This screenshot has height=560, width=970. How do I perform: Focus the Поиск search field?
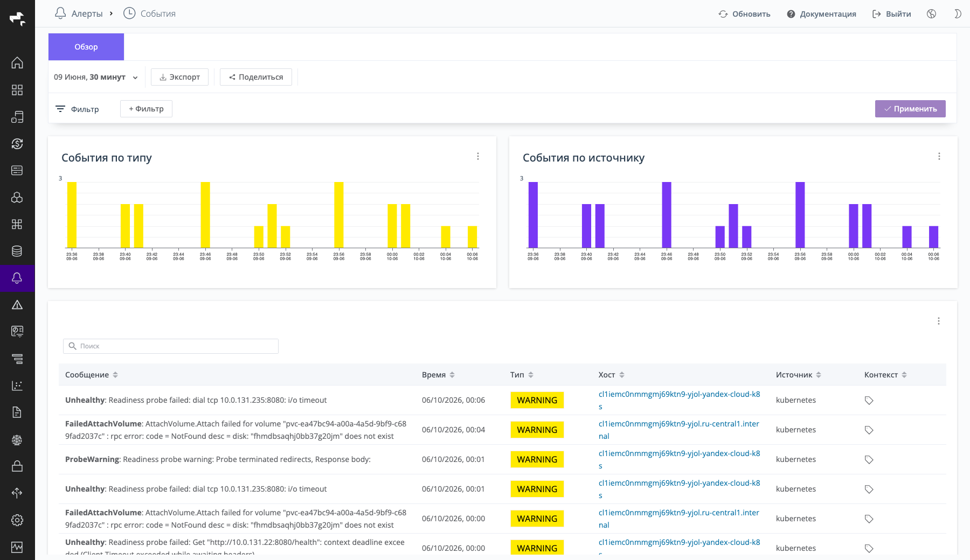(x=171, y=346)
